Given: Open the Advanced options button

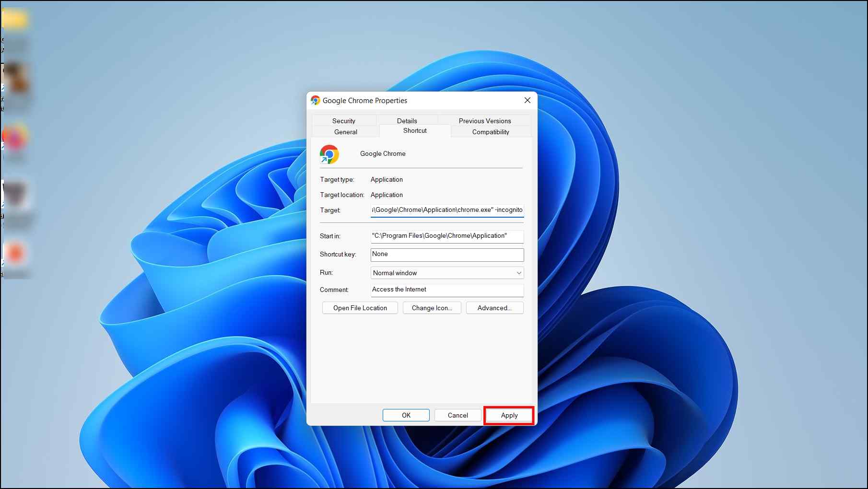Looking at the screenshot, I should tap(494, 308).
